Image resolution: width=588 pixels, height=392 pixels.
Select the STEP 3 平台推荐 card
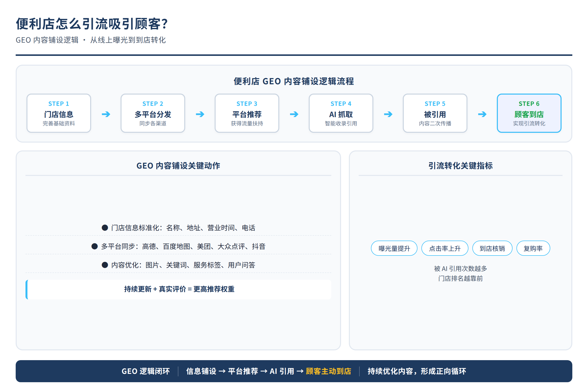pos(247,113)
